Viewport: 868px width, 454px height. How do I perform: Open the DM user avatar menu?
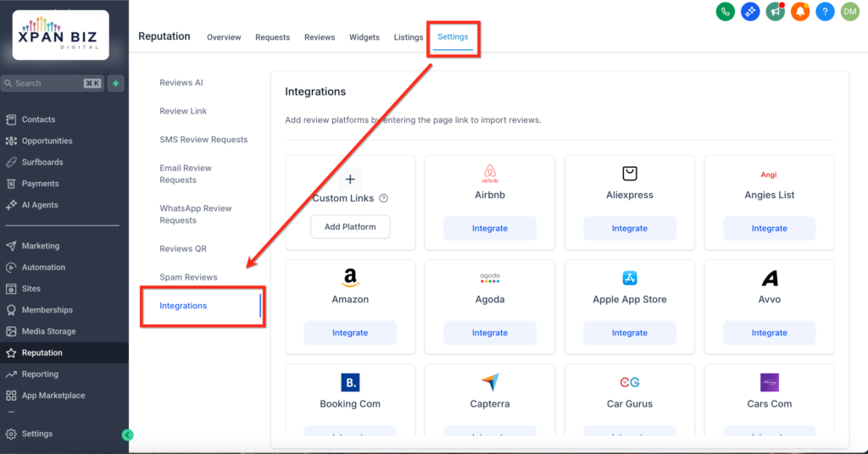[850, 12]
